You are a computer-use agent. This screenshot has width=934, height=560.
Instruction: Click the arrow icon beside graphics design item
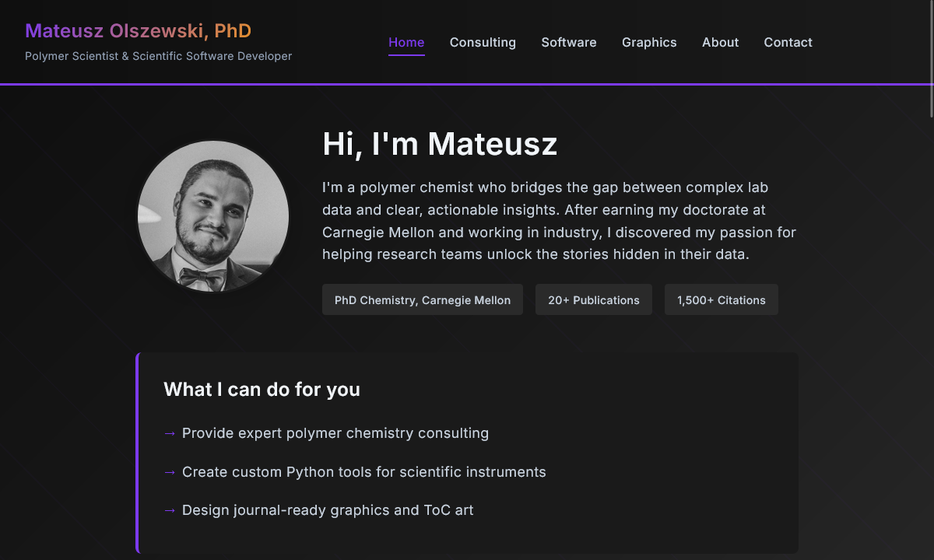point(170,510)
